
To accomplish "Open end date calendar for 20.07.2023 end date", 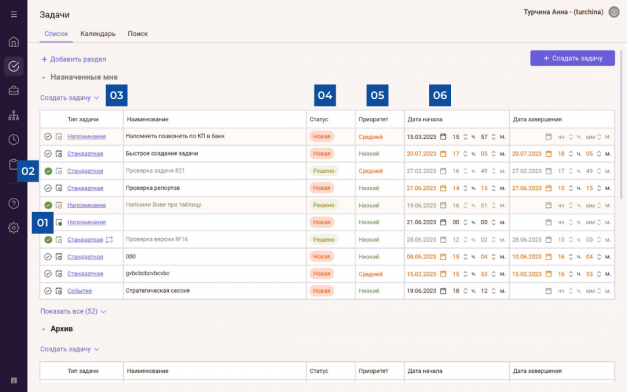I will coord(549,154).
